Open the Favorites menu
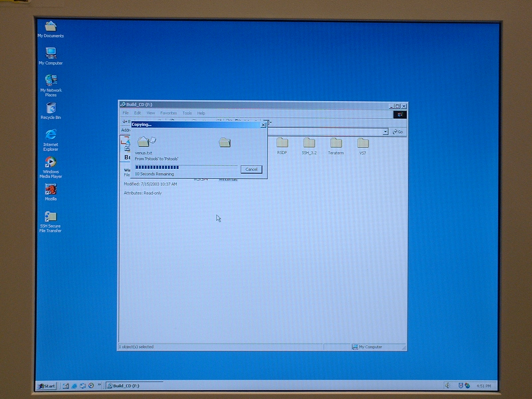 [x=168, y=113]
